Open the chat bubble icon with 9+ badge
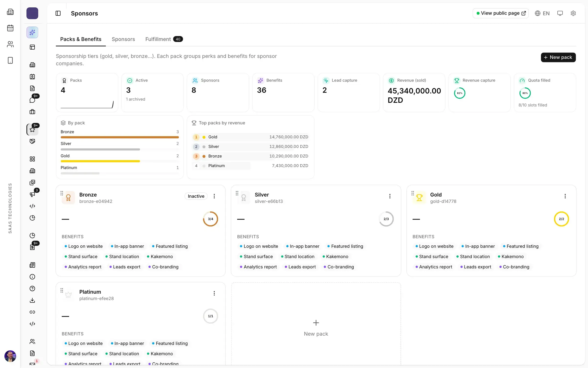Image resolution: width=588 pixels, height=368 pixels. pos(32,100)
